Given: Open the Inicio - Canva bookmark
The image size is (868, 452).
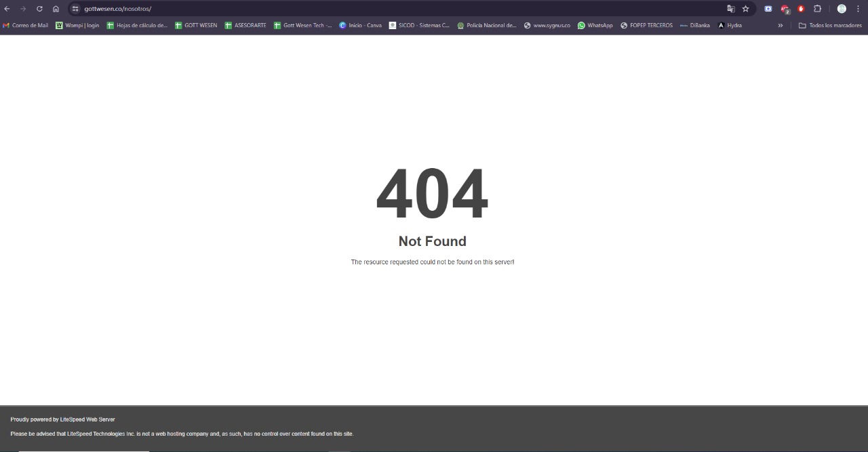Looking at the screenshot, I should 360,25.
